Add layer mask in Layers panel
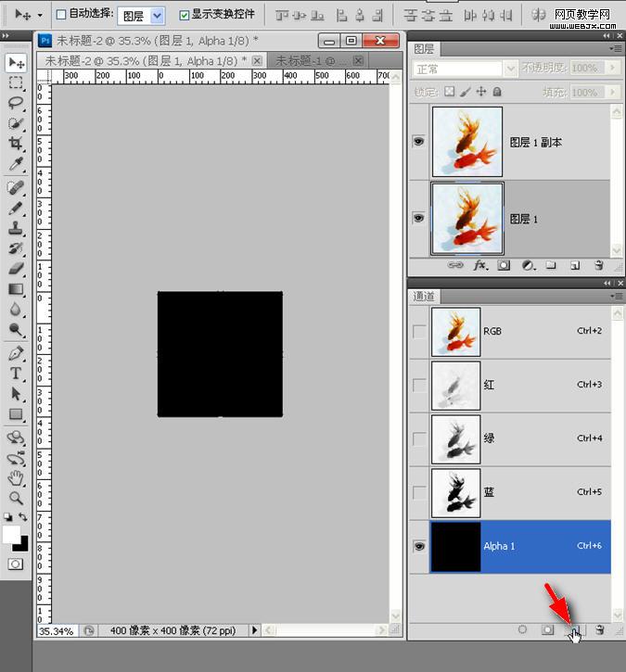This screenshot has width=626, height=672. click(x=504, y=265)
